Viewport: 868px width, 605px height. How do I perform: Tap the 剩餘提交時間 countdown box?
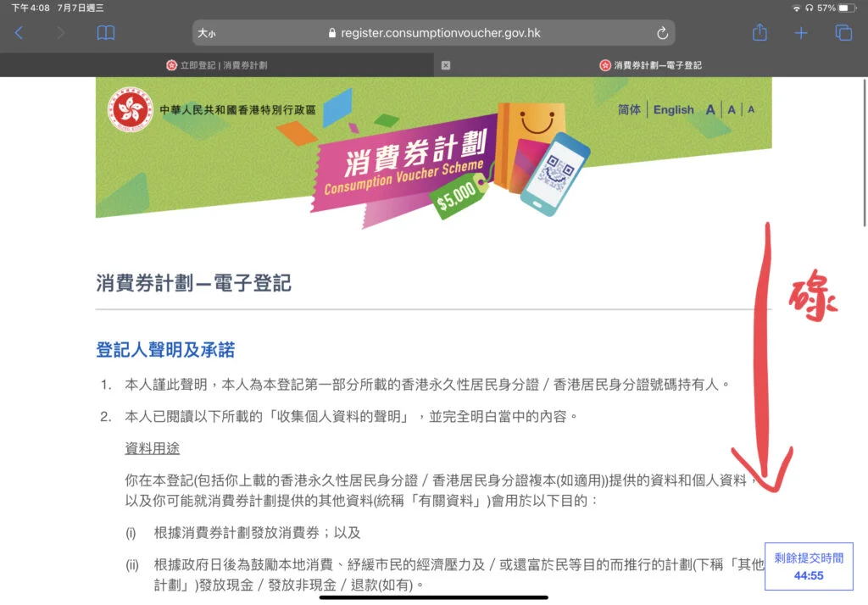[x=808, y=566]
